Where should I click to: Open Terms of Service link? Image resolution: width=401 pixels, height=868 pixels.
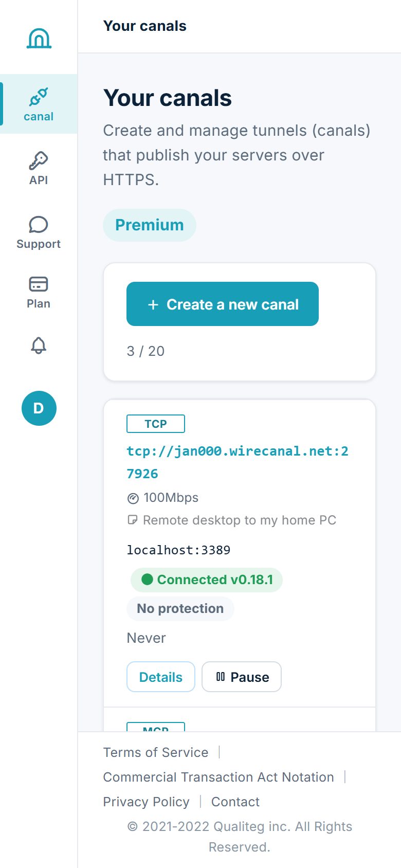[x=156, y=752]
